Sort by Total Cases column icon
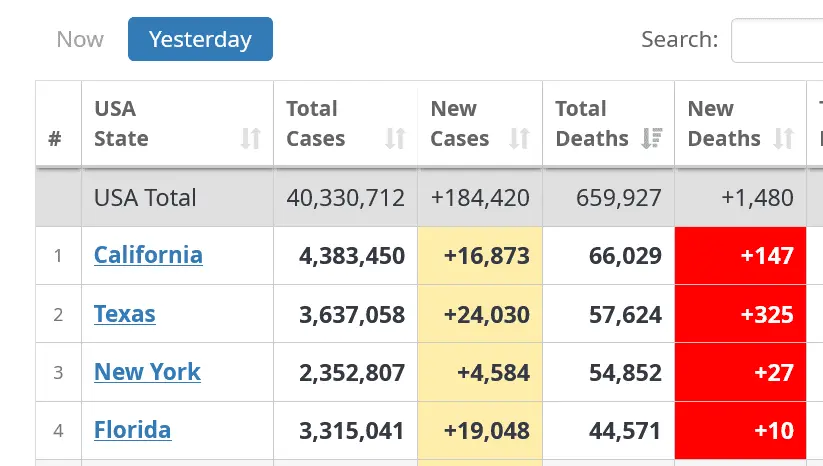The height and width of the screenshot is (466, 823). (395, 139)
